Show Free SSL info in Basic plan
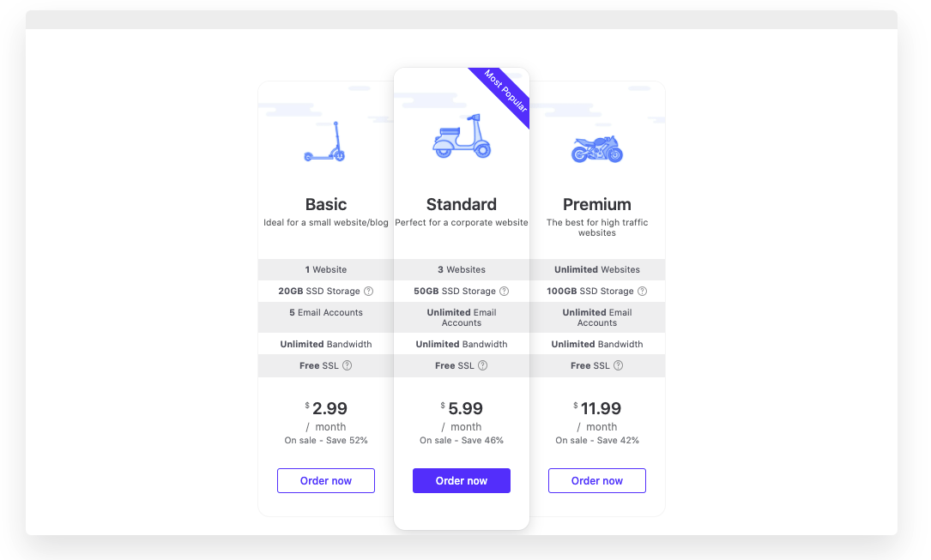 348,365
